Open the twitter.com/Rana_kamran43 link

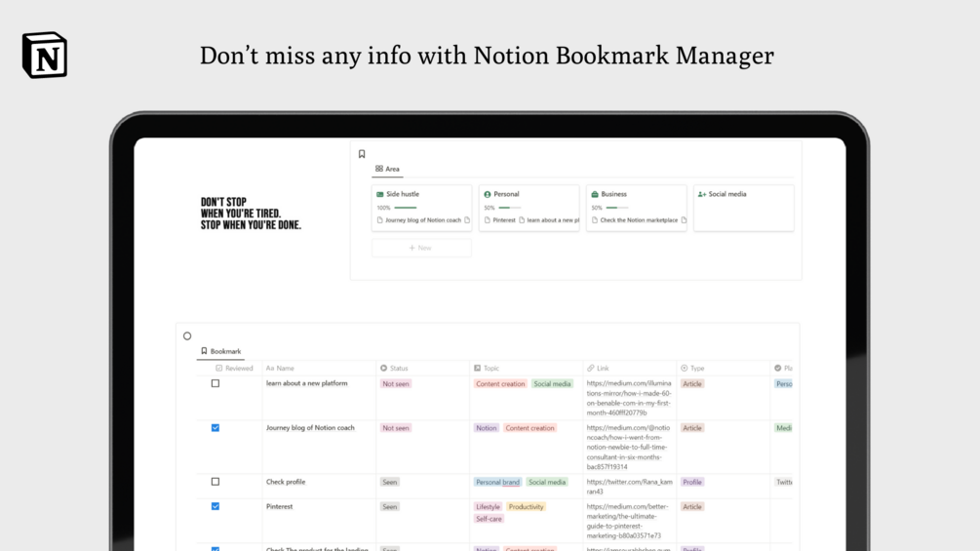pyautogui.click(x=629, y=487)
